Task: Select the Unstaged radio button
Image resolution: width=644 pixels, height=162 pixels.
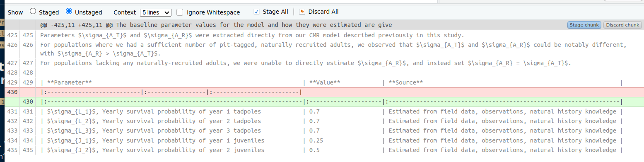Action: click(x=69, y=12)
